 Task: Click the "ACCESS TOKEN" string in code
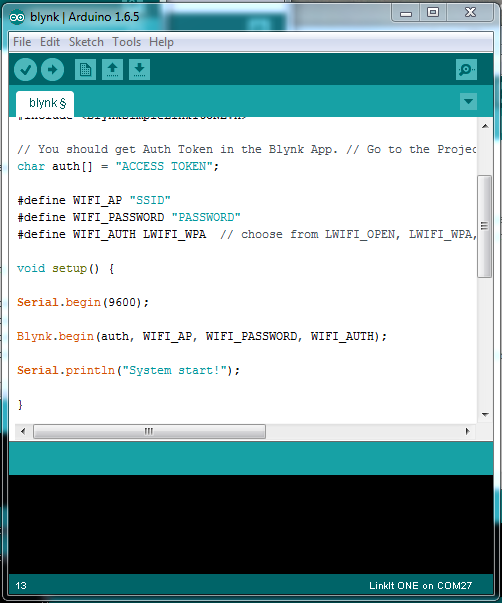tap(164, 166)
